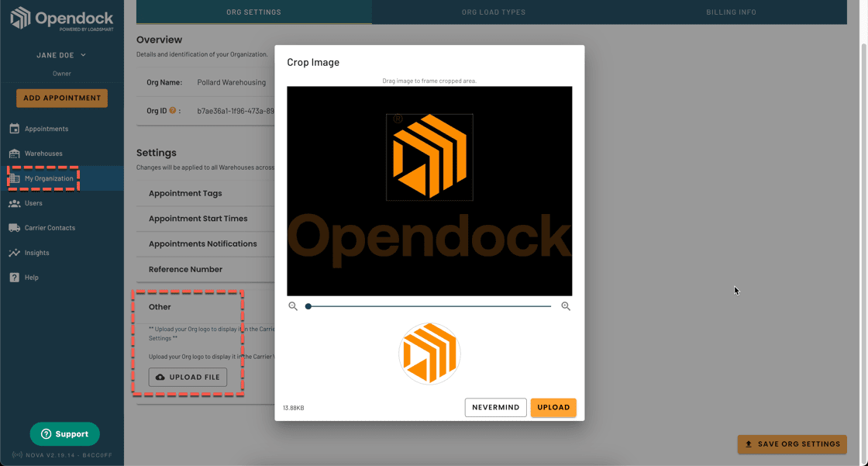Click the My Organization icon
This screenshot has height=466, width=868.
tap(15, 178)
